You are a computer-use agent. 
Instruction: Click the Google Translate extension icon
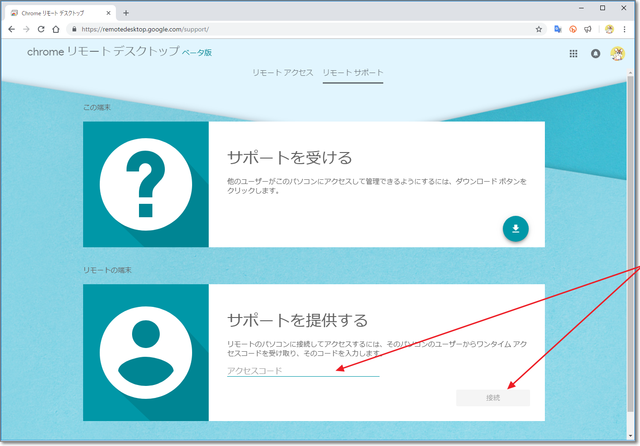tap(557, 29)
